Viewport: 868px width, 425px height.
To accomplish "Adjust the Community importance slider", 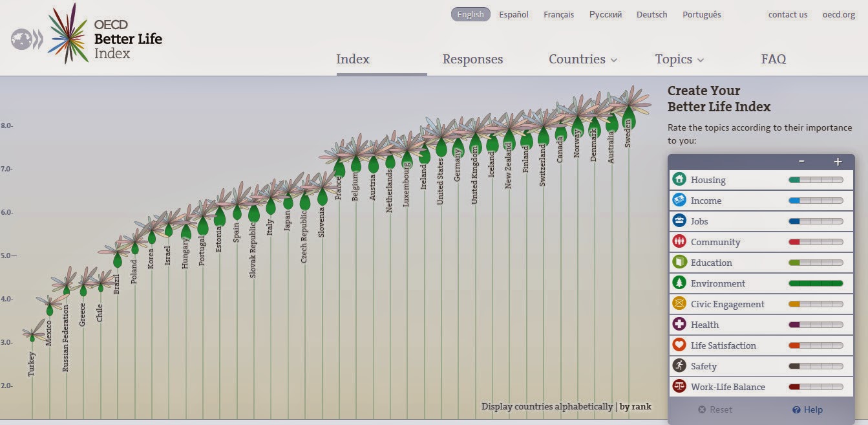I will 816,242.
